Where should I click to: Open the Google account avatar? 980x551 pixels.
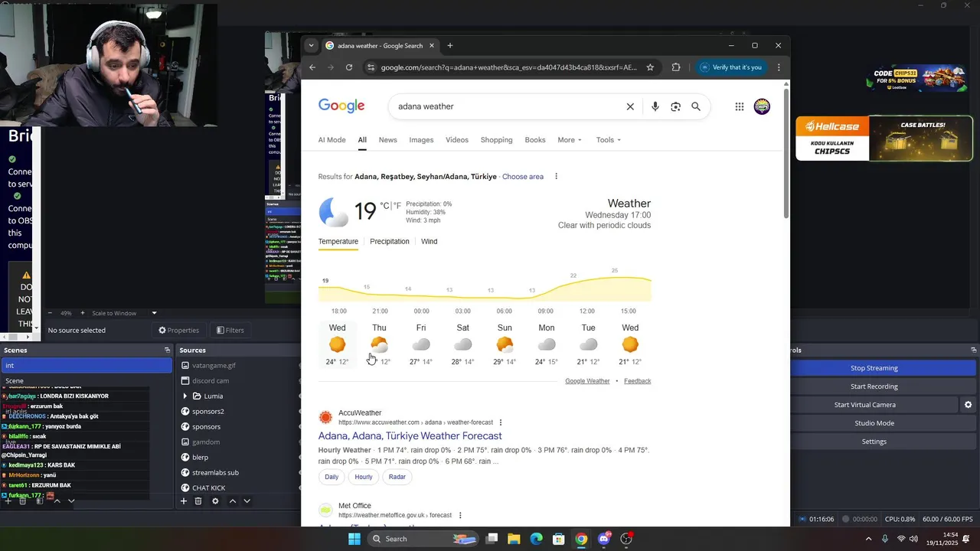pos(762,106)
